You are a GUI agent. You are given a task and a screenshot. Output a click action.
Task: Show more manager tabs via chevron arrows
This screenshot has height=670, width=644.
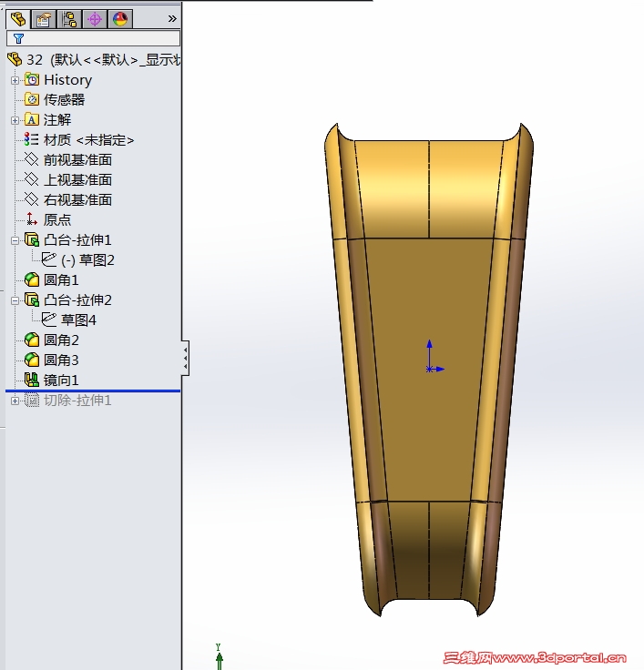(x=172, y=19)
